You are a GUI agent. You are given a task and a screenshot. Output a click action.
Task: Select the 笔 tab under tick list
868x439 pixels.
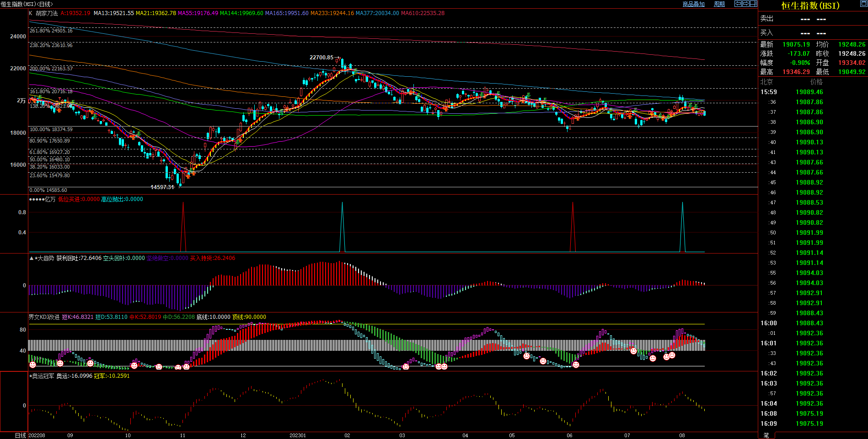pyautogui.click(x=766, y=435)
